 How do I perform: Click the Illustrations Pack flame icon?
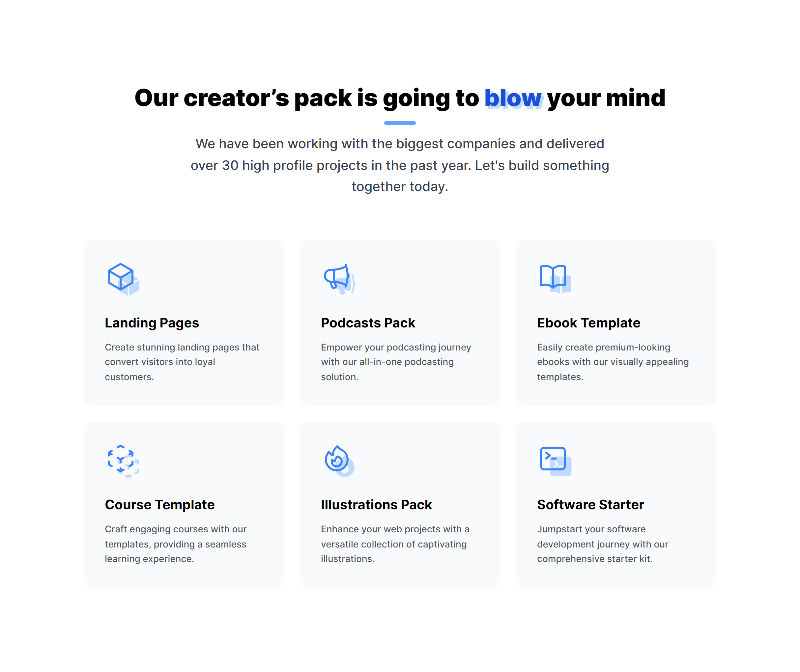coord(336,458)
